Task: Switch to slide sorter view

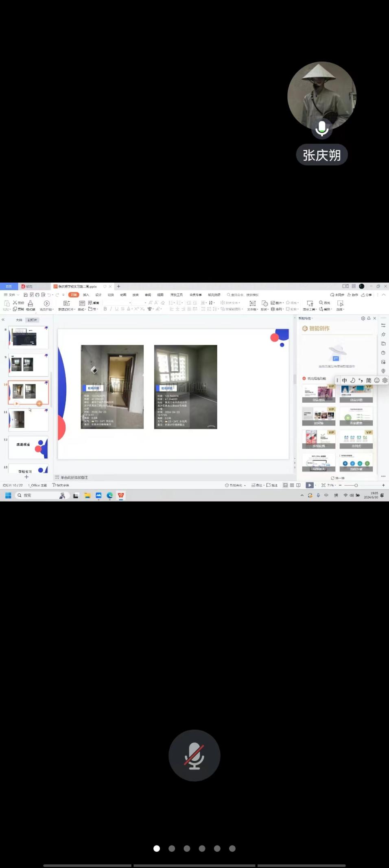Action: 292,485
